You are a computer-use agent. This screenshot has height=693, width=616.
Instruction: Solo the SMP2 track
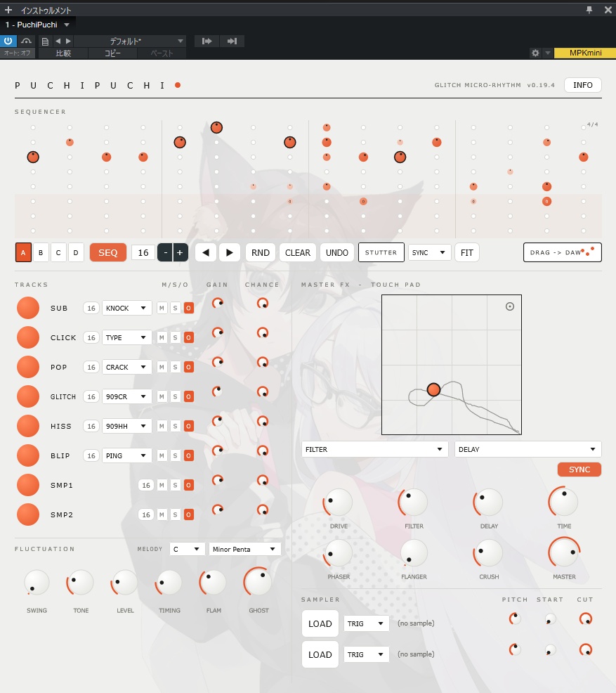[176, 514]
